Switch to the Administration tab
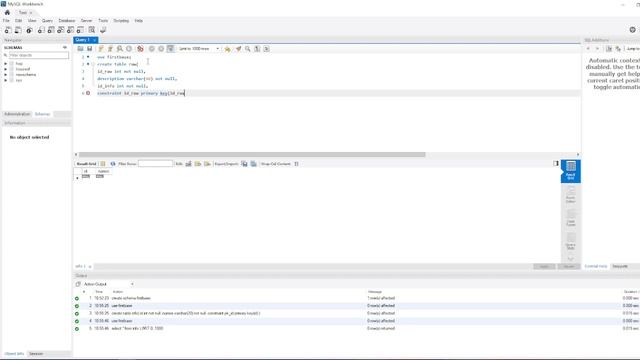 [x=17, y=114]
